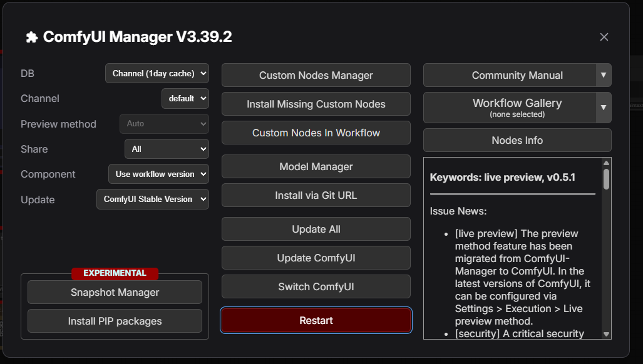Close the ComfyUI Manager dialog

(604, 37)
